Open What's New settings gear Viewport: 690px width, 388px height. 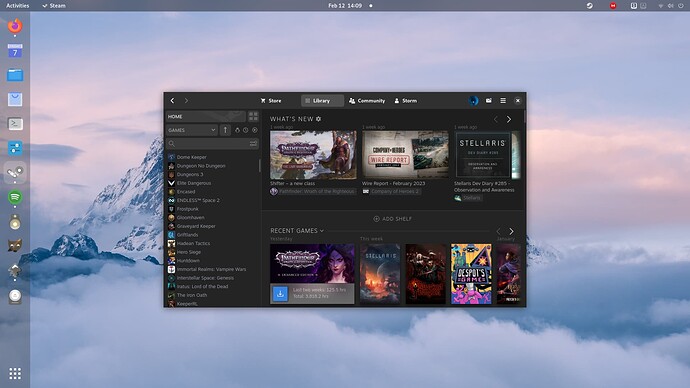[319, 119]
